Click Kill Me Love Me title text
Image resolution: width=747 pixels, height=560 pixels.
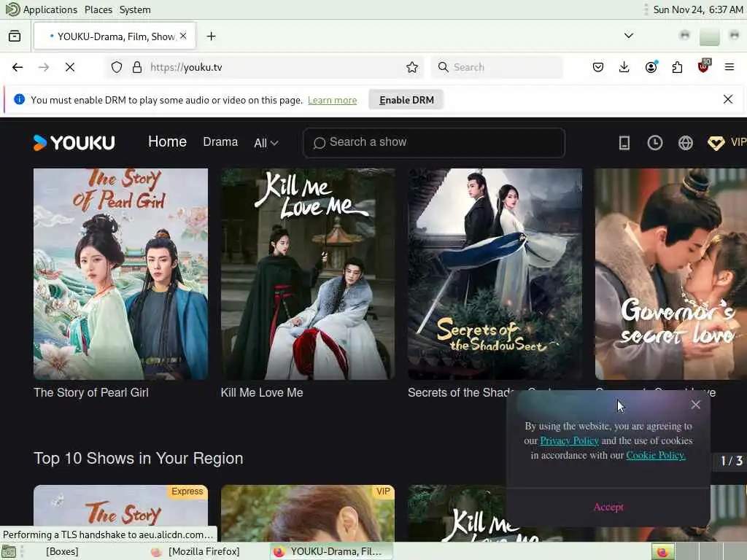[262, 393]
